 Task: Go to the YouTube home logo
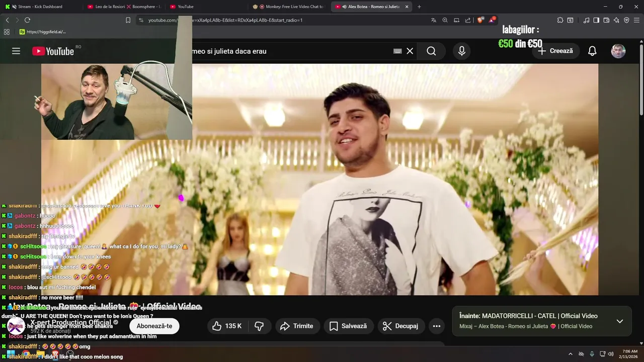coord(53,51)
